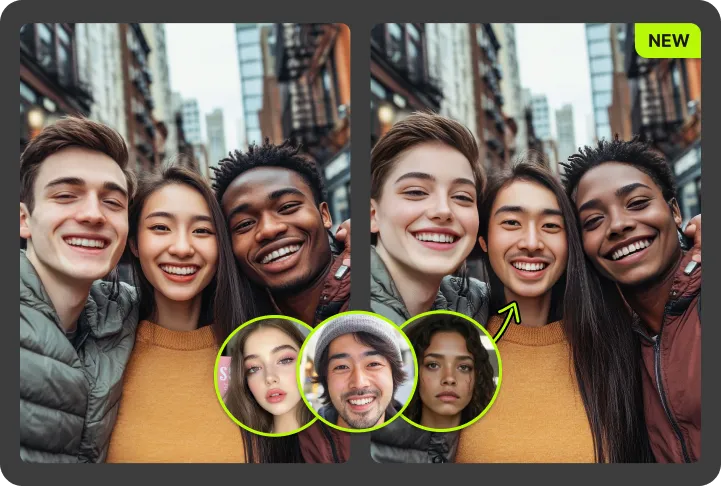
Task: Open the left original group selfie
Action: tap(185, 150)
